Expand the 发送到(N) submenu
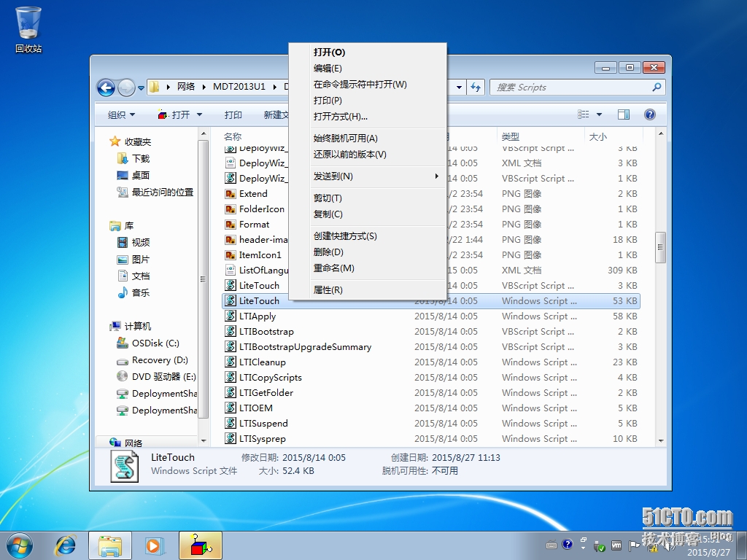Screen dimensions: 747x560 tap(368, 176)
